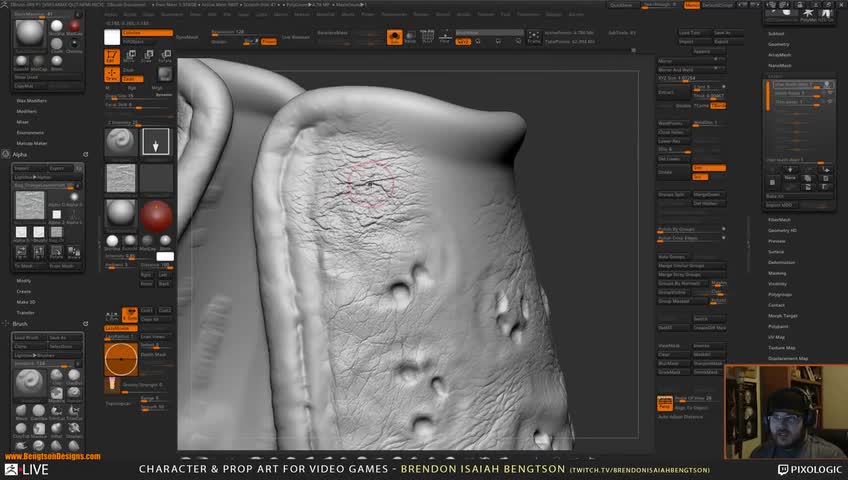Click the Scale transform icon
The image size is (848, 480).
[x=148, y=56]
